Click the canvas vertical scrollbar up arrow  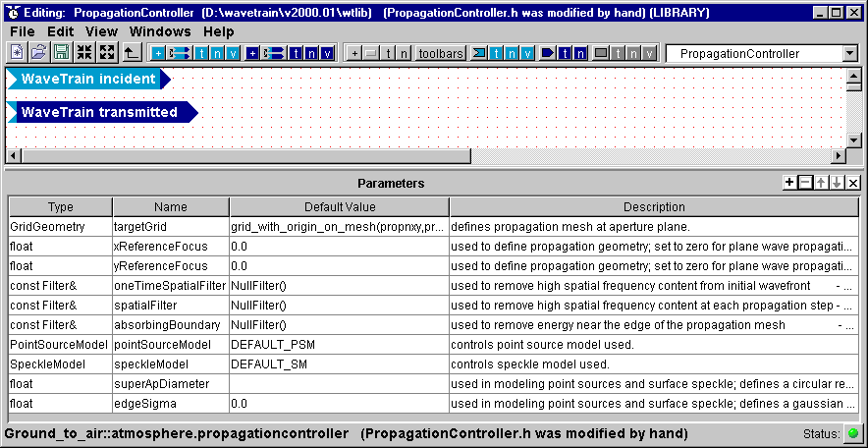pos(854,74)
